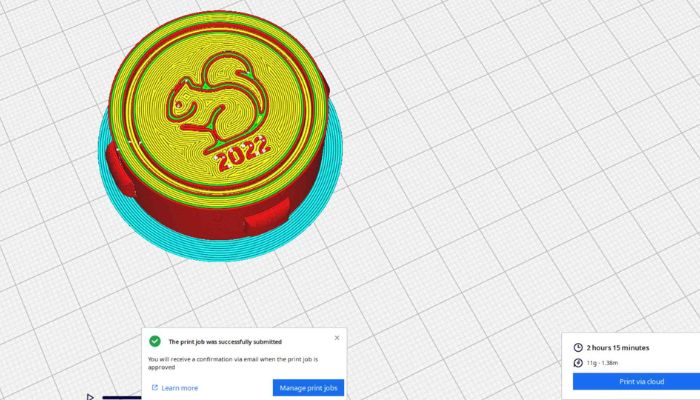This screenshot has height=400, width=700.
Task: Open Manage print jobs
Action: [x=308, y=388]
